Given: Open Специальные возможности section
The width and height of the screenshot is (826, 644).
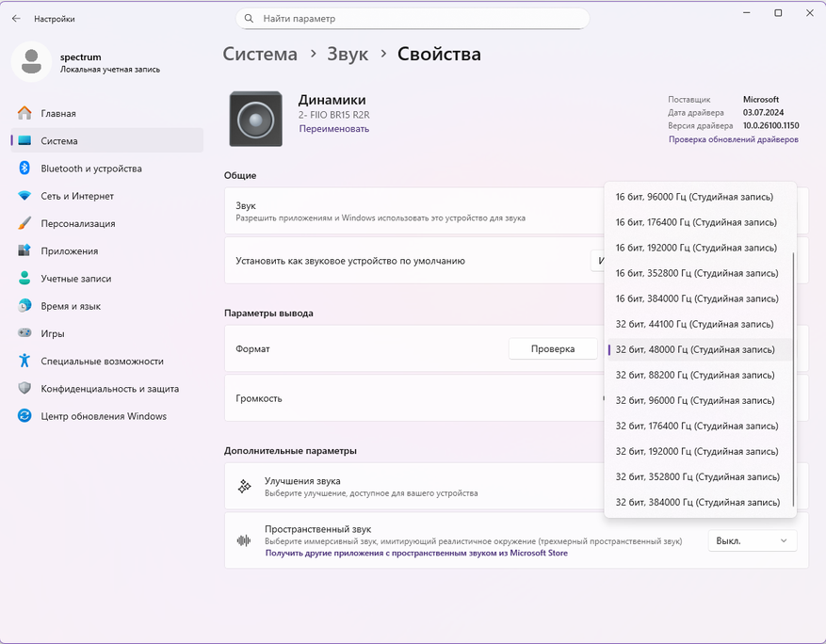Looking at the screenshot, I should coord(102,362).
